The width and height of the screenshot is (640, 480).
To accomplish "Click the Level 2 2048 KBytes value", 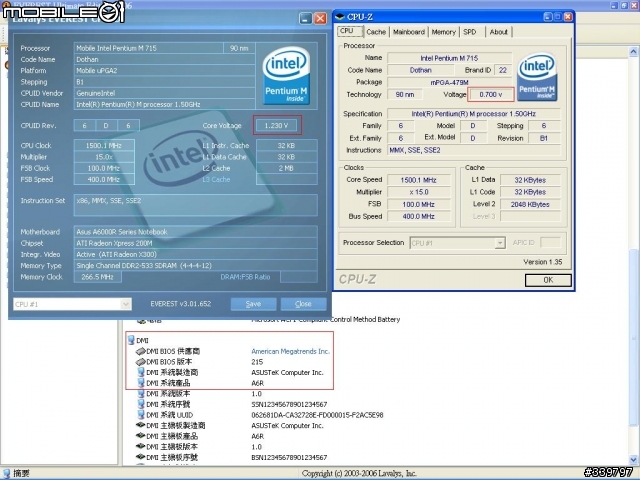I will coord(530,204).
